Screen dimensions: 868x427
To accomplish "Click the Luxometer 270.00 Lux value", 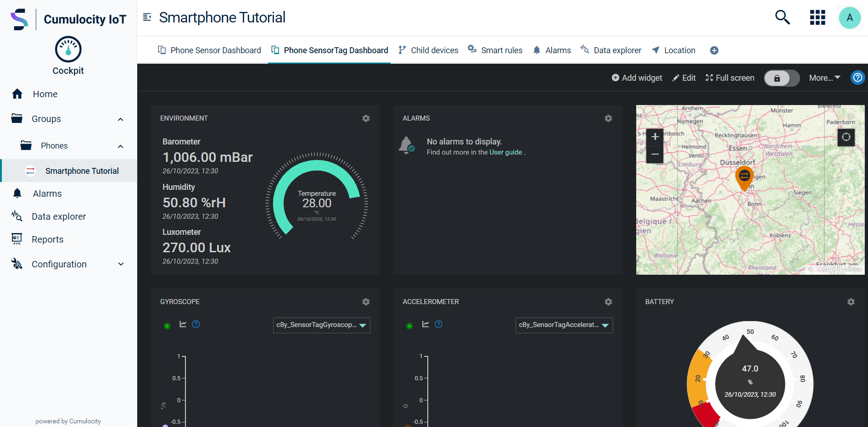I will pos(196,248).
